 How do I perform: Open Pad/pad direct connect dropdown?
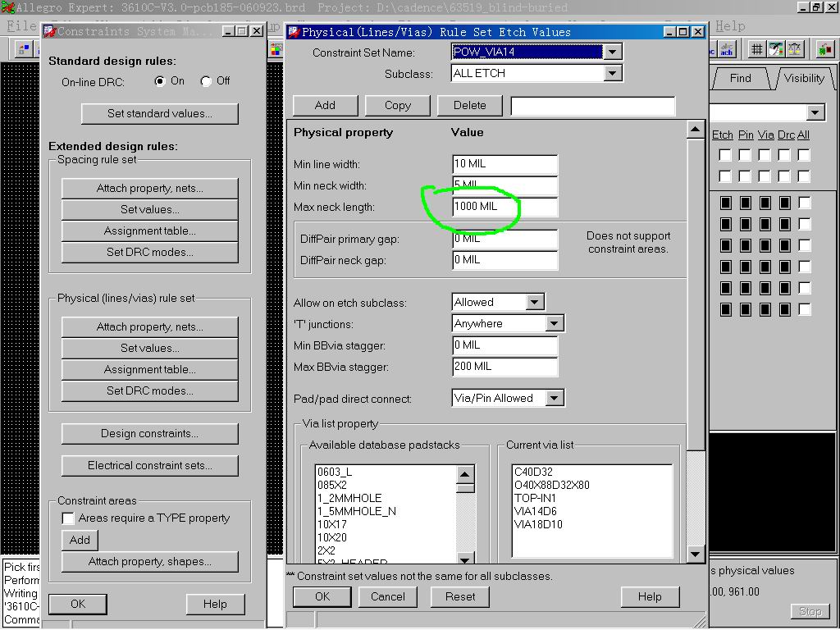coord(554,398)
